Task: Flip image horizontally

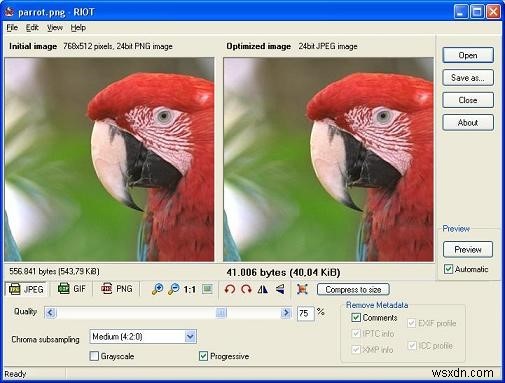Action: pyautogui.click(x=263, y=289)
